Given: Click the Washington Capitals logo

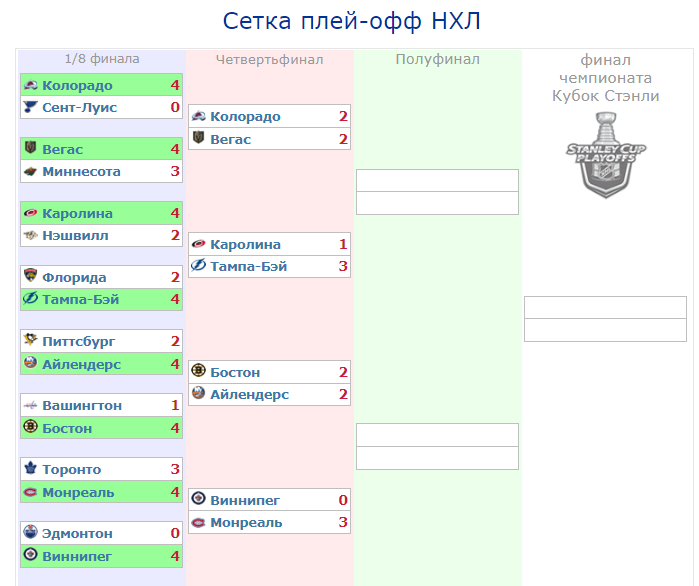Looking at the screenshot, I should coord(31,405).
